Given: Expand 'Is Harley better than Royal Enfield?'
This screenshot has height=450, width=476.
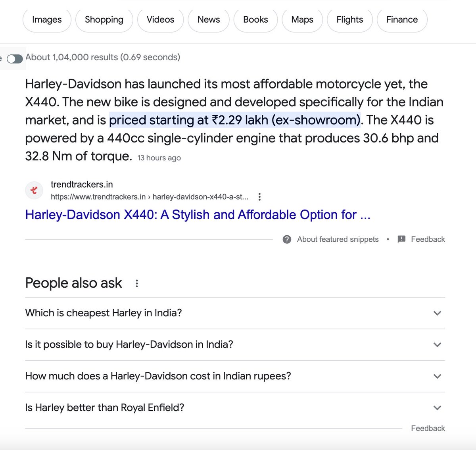Looking at the screenshot, I should [235, 408].
